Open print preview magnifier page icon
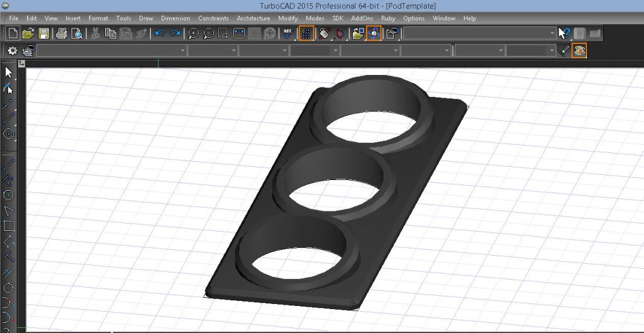The image size is (644, 333). coord(77,33)
